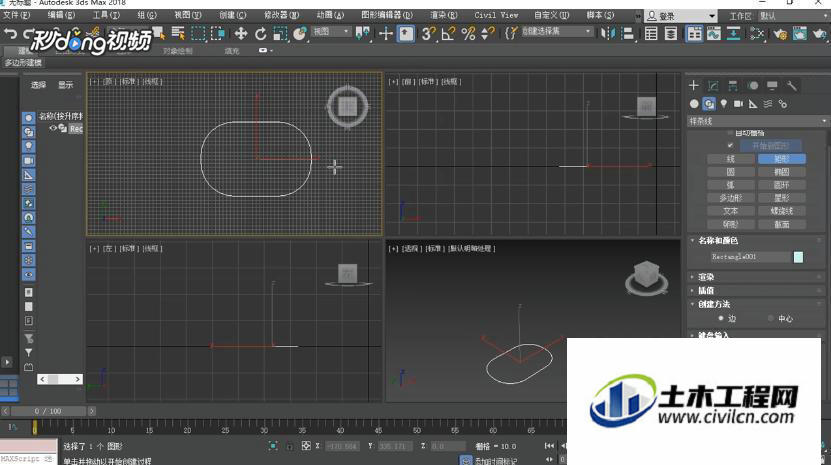Image resolution: width=831 pixels, height=465 pixels.
Task: Open the 文件 menu
Action: 16,15
